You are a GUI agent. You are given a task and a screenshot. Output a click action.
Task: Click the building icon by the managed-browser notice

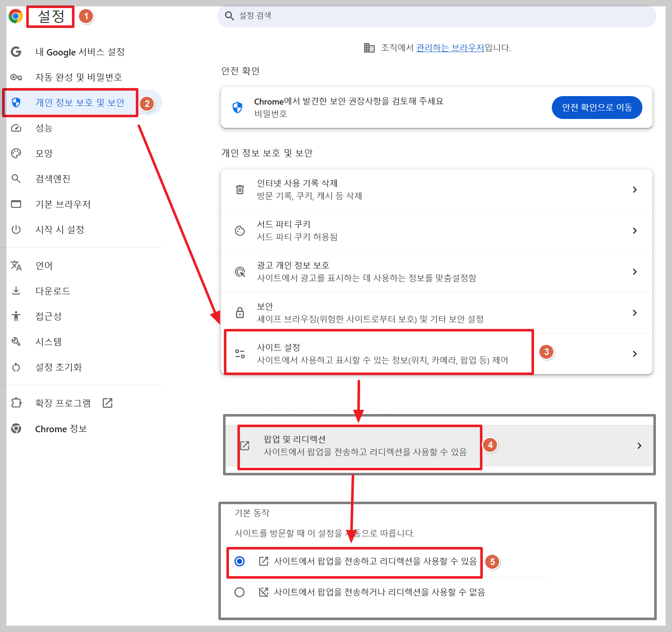click(x=369, y=48)
